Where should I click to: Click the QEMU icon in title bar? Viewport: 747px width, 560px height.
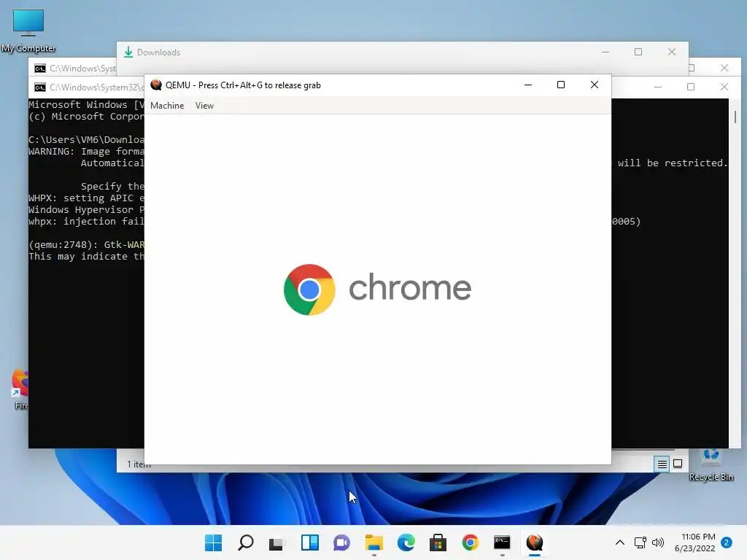(156, 85)
